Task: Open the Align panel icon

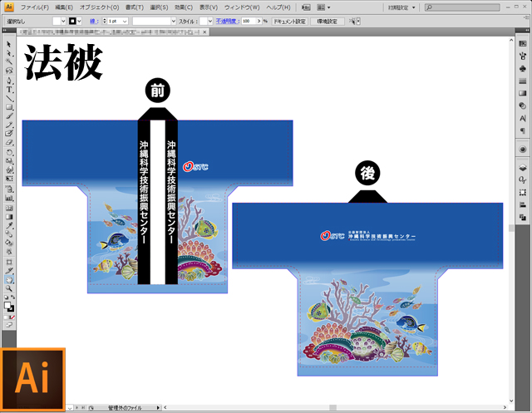Action: pos(523,204)
